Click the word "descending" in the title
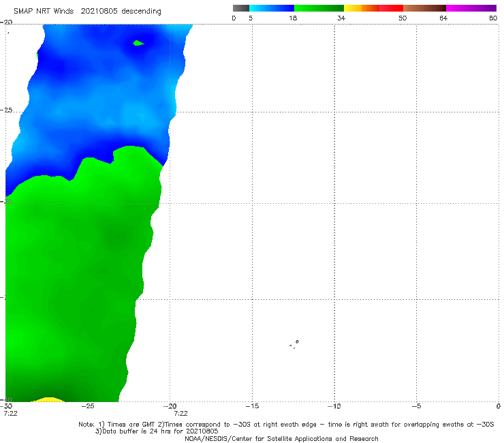504x443 pixels. (141, 12)
